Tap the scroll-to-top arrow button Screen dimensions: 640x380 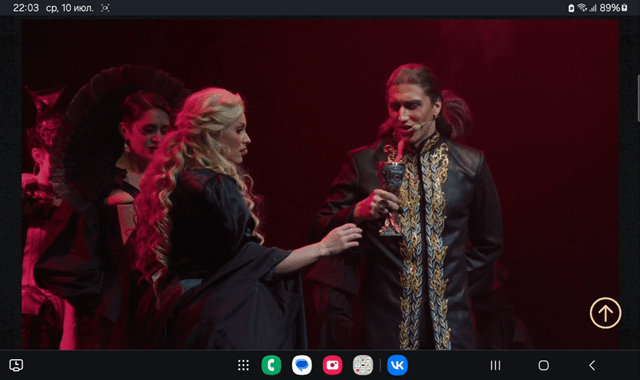605,313
